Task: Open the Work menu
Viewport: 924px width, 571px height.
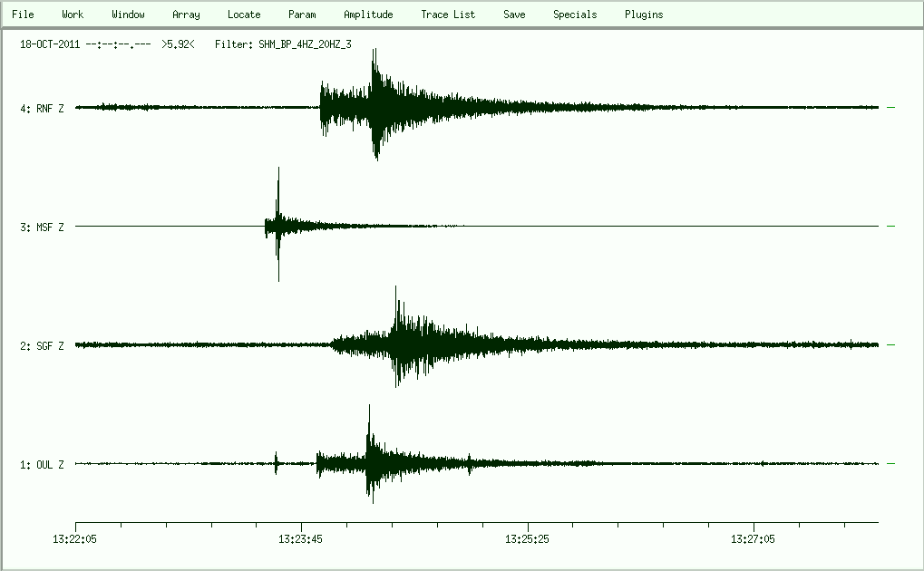Action: [x=73, y=15]
